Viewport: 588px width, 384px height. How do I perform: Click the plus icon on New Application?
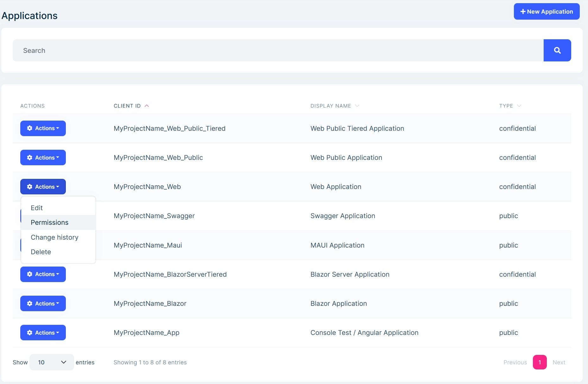523,11
